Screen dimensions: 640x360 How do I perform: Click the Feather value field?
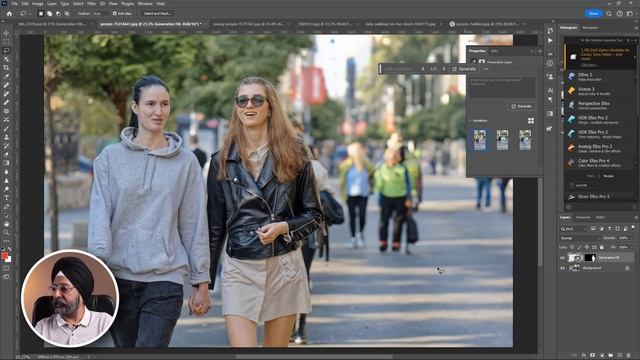click(x=99, y=13)
